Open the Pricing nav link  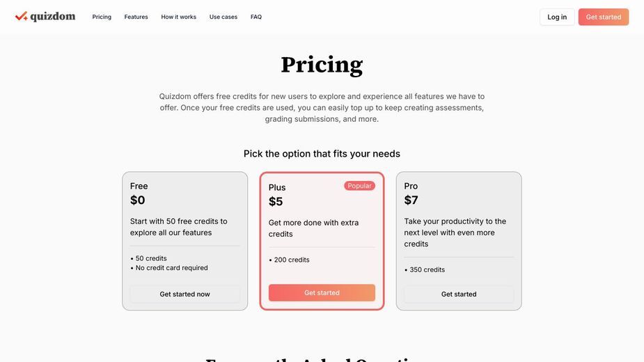[102, 17]
